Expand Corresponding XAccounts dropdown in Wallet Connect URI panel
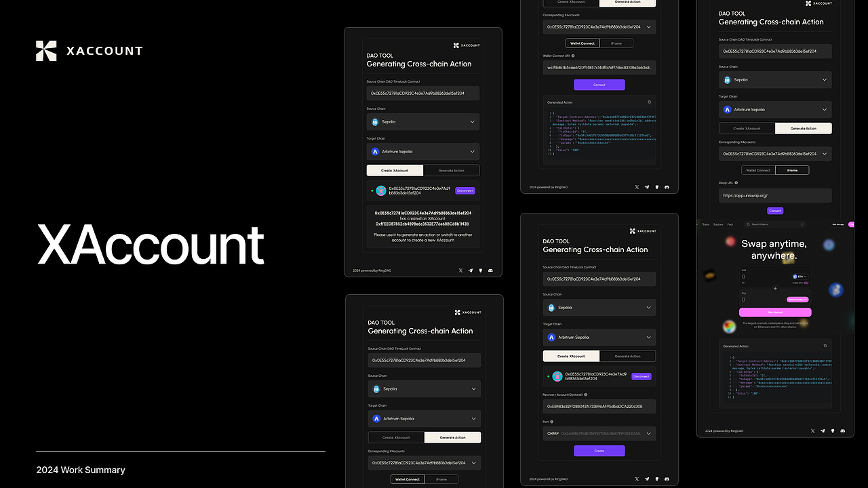868x488 pixels. (599, 27)
